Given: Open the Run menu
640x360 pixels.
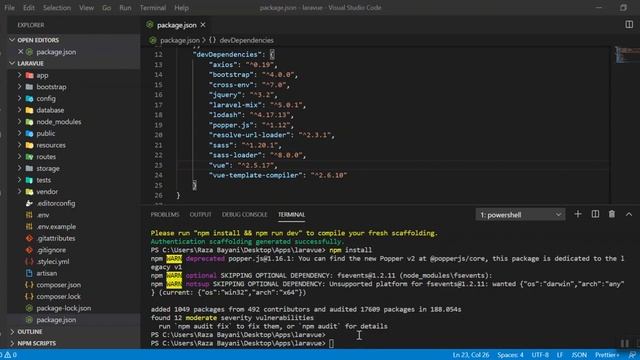Looking at the screenshot, I should point(125,8).
